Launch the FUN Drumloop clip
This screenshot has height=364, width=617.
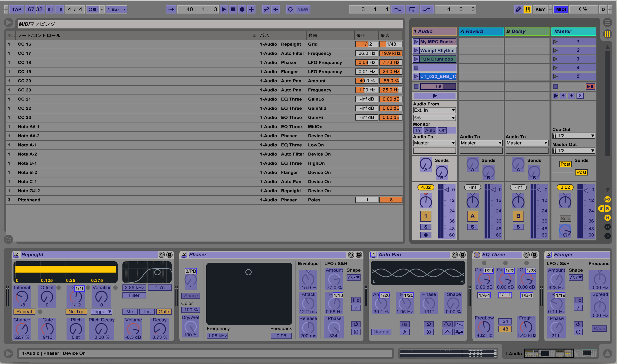tap(416, 59)
